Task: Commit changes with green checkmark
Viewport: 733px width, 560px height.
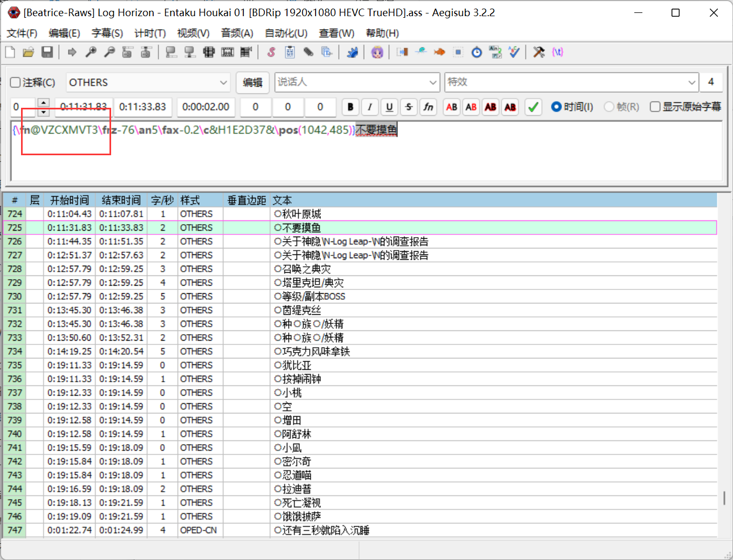Action: tap(533, 107)
